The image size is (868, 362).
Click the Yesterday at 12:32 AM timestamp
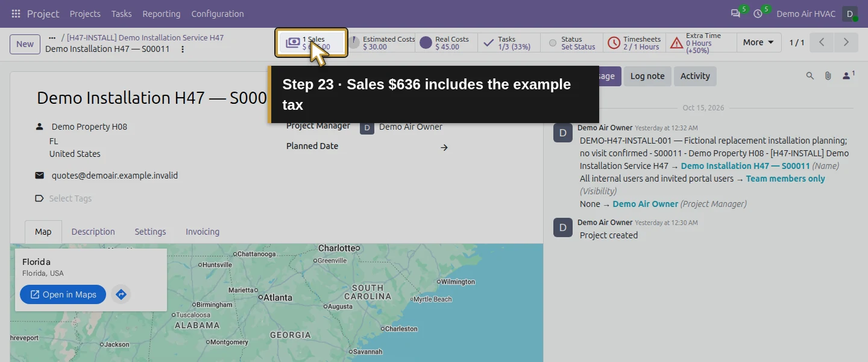666,128
